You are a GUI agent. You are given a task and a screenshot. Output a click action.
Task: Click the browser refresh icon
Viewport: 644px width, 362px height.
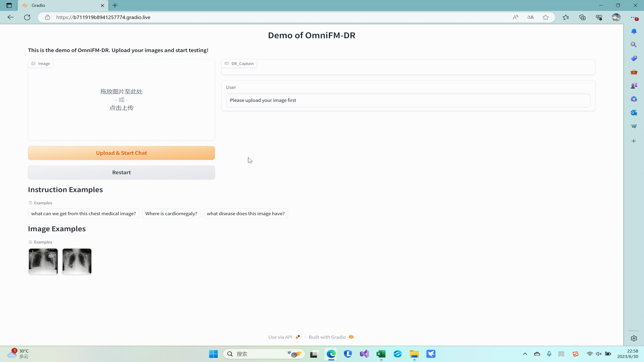click(27, 17)
